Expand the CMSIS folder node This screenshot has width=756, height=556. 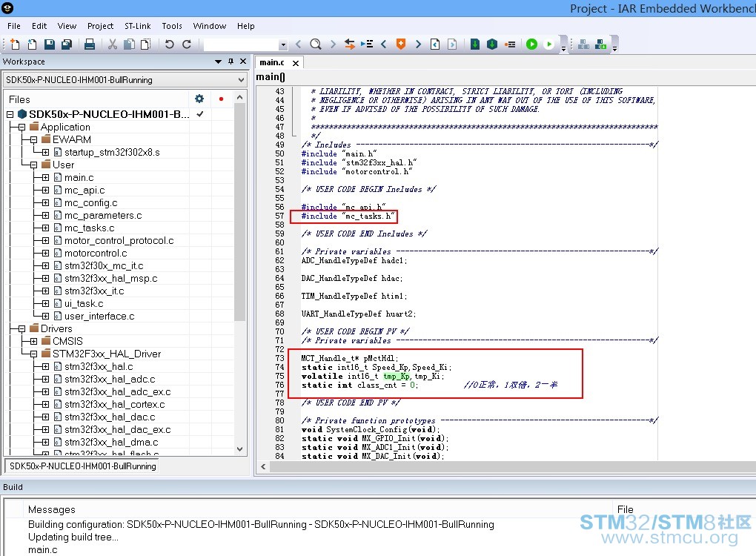34,342
